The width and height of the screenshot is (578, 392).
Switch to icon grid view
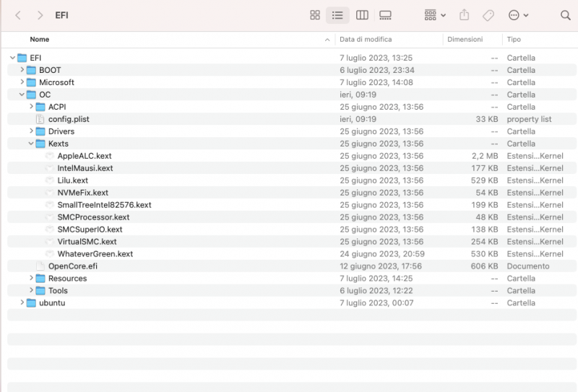[315, 15]
